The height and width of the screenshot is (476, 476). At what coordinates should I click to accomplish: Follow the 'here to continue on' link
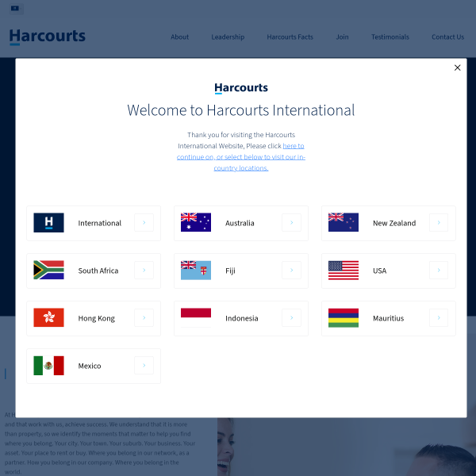241,157
